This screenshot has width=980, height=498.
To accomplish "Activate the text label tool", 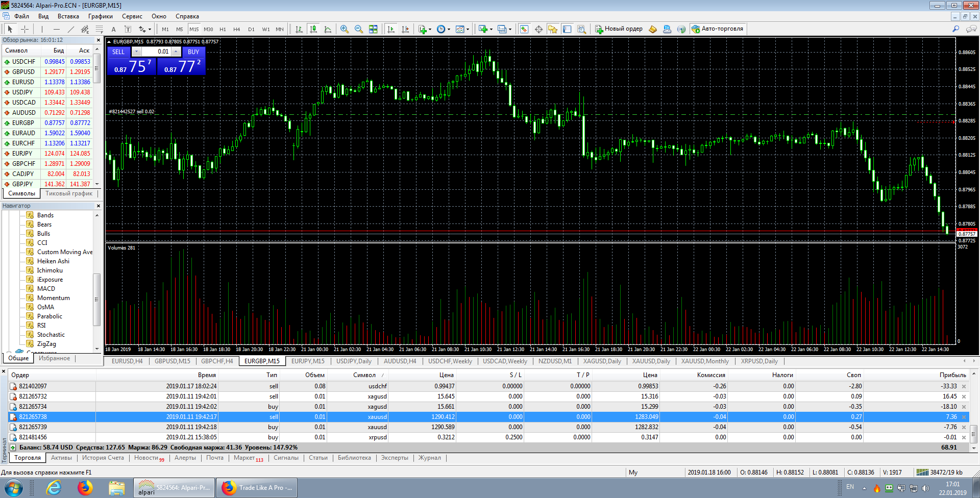I will [x=128, y=29].
